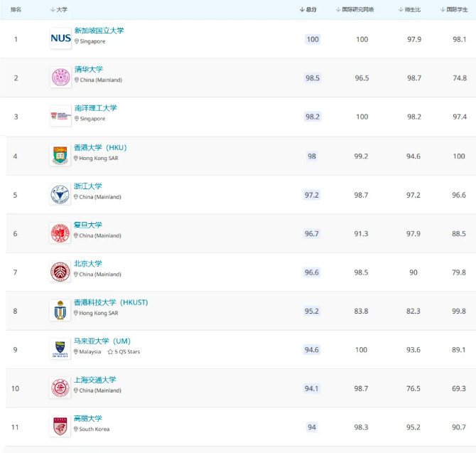Click total score 98.5 for 清华大学
476x453 pixels.
[313, 78]
